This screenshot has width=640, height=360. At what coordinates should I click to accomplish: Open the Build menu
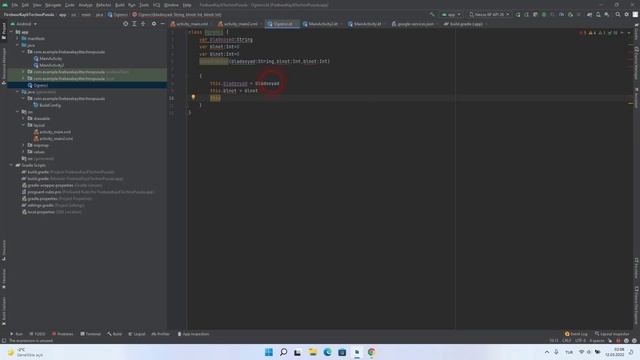tap(120, 5)
